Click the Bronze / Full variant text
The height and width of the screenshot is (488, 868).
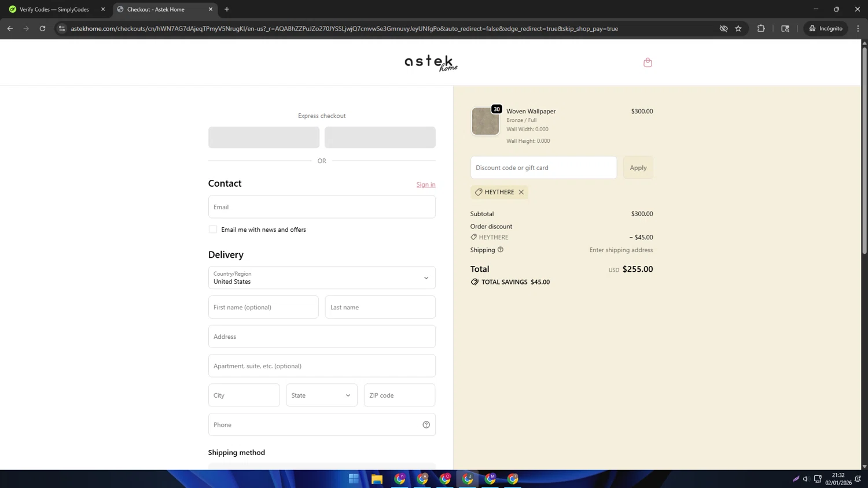[521, 120]
